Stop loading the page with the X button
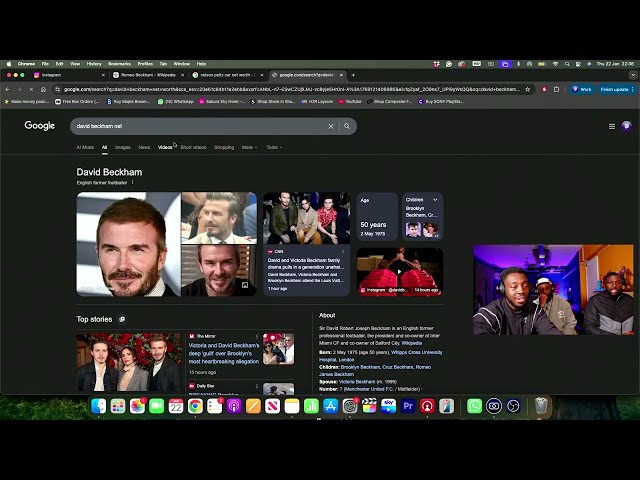Image resolution: width=640 pixels, height=480 pixels. (x=31, y=89)
